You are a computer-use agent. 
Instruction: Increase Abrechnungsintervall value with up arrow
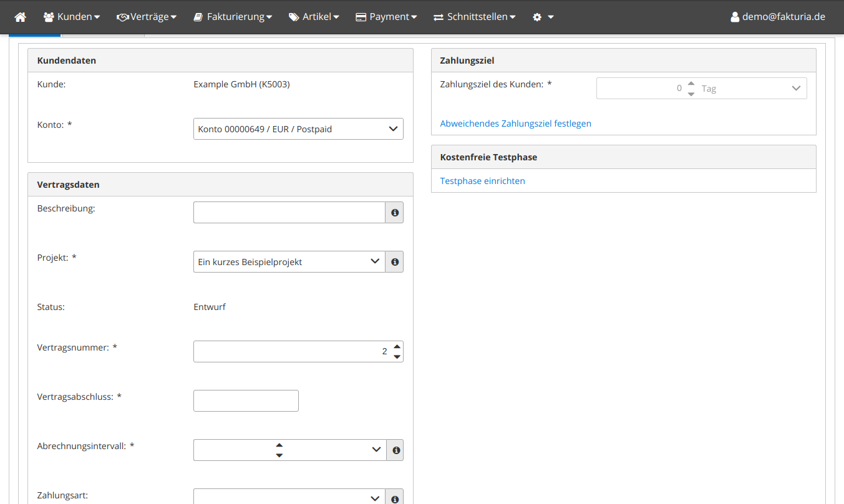point(279,445)
